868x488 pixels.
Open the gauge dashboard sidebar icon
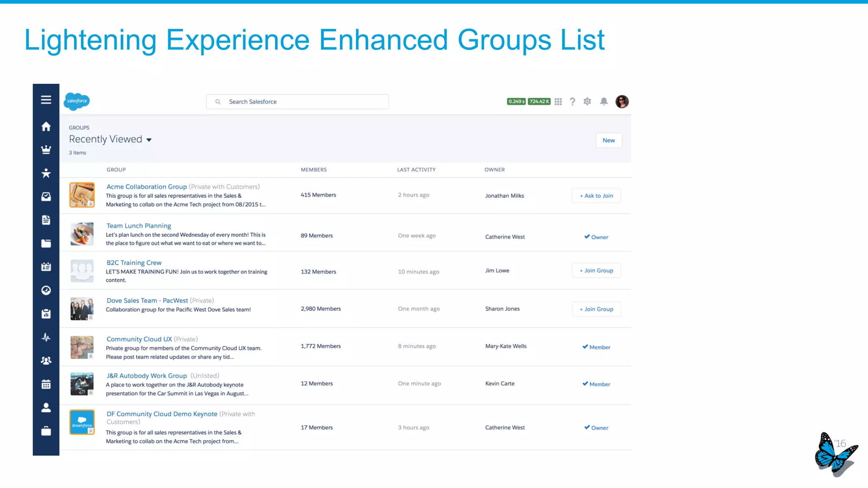pyautogui.click(x=46, y=290)
